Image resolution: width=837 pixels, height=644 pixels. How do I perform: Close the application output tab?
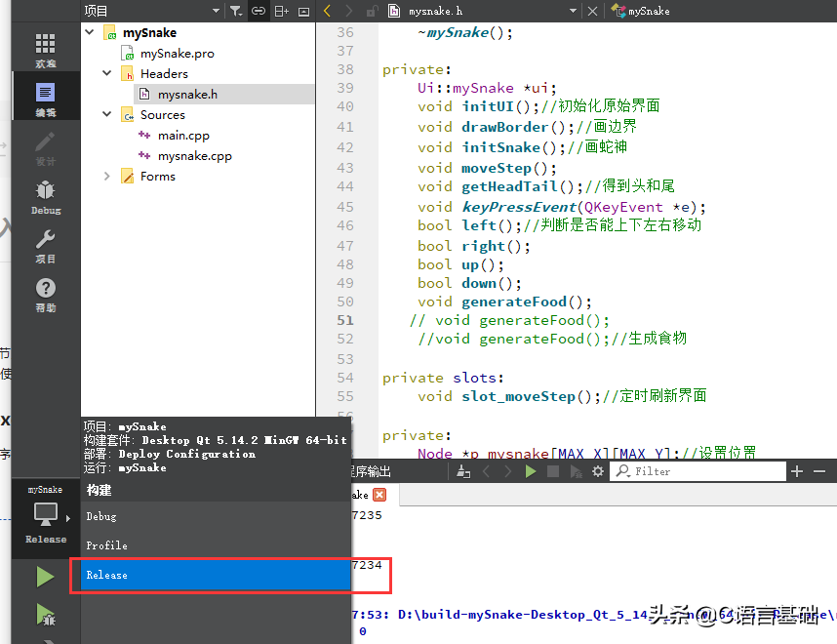click(x=379, y=495)
